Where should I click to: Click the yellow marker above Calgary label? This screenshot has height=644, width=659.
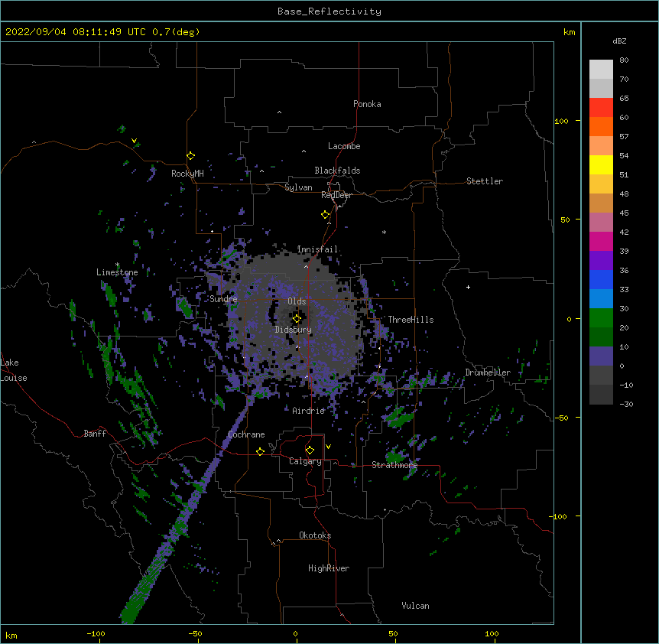pos(310,450)
